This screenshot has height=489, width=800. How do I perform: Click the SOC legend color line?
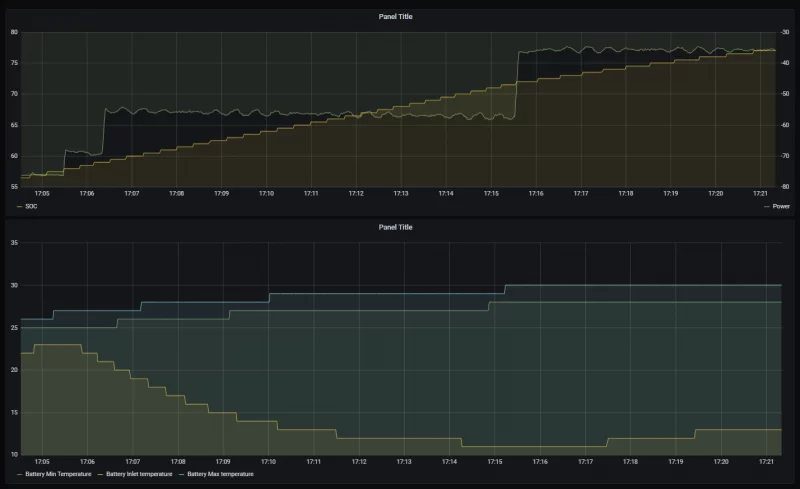coord(20,206)
